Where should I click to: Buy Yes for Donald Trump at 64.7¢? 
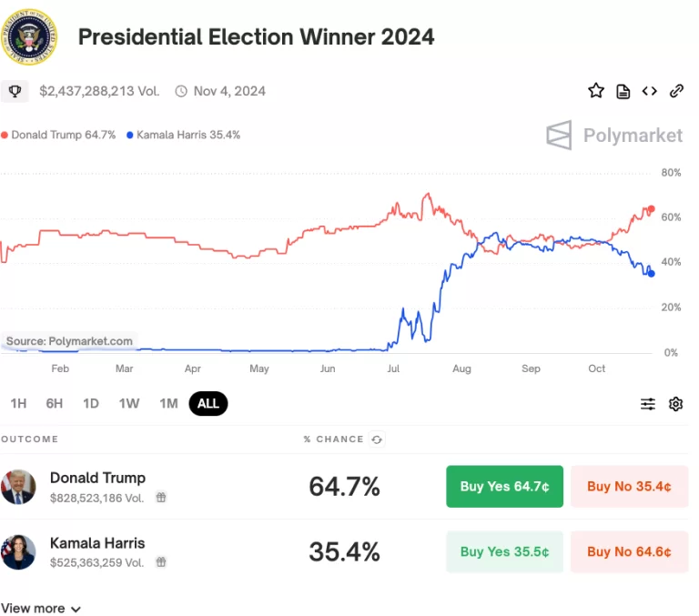[504, 487]
